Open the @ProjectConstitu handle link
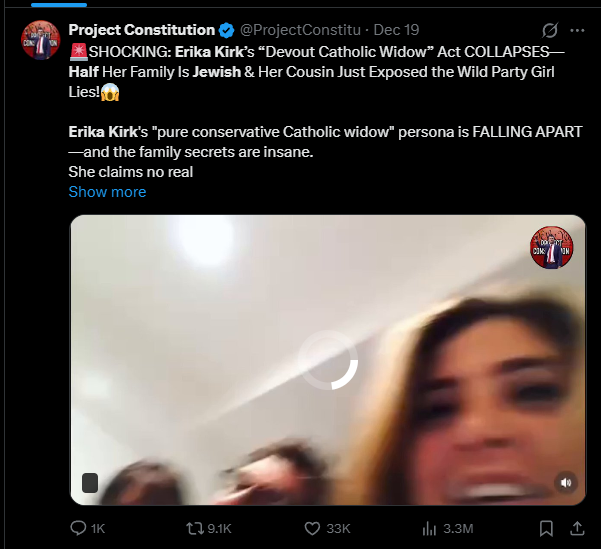The height and width of the screenshot is (549, 601). (x=300, y=30)
